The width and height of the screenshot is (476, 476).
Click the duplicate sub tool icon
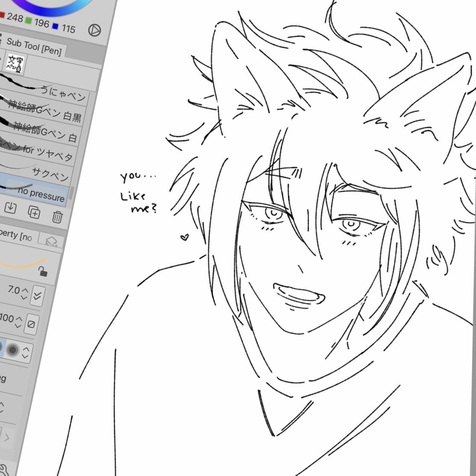(34, 212)
